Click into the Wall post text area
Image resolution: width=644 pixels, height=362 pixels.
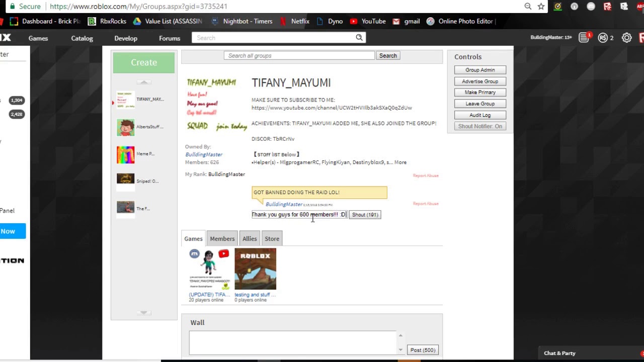click(x=293, y=343)
